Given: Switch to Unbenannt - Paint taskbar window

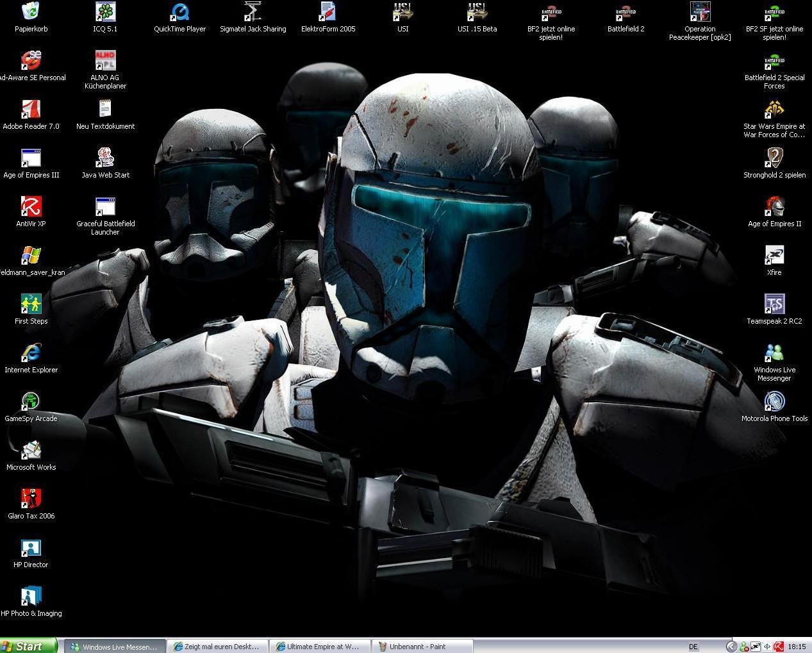Looking at the screenshot, I should click(x=422, y=647).
